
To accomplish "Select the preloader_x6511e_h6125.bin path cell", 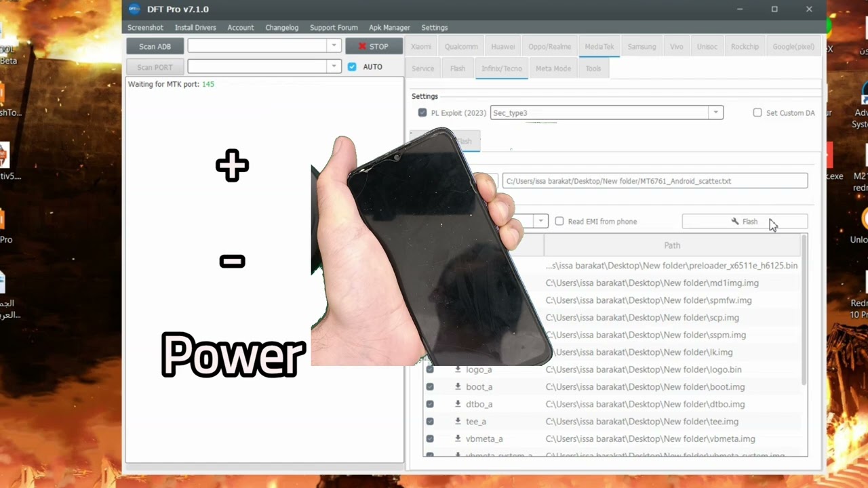I will pos(671,266).
